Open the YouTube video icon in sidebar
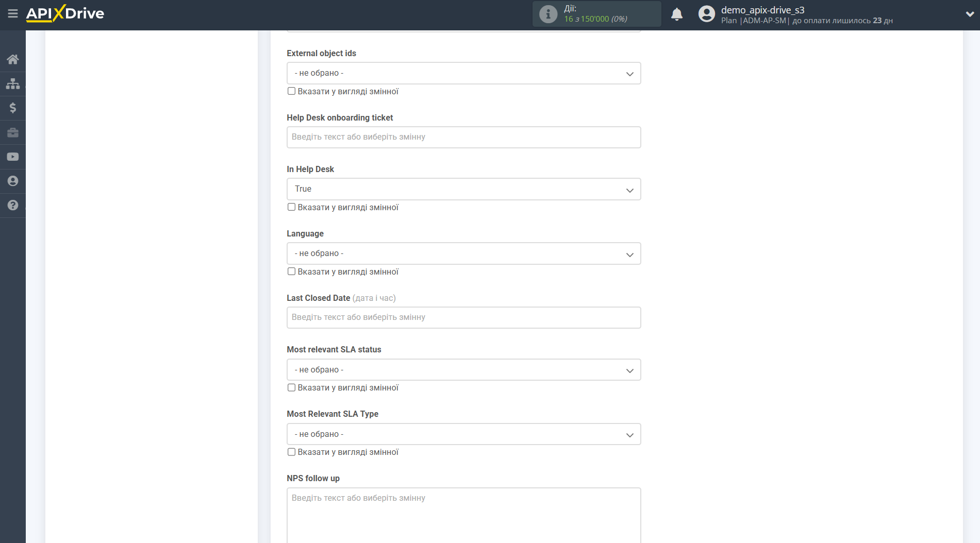 (13, 157)
